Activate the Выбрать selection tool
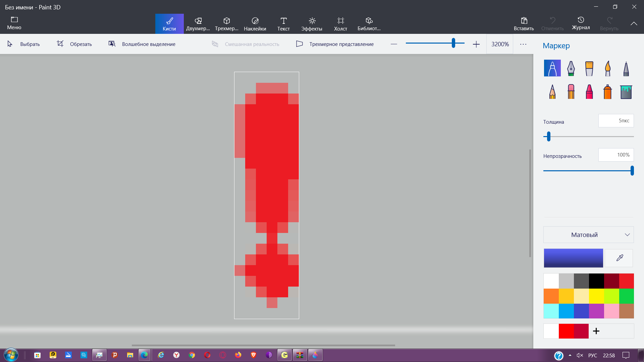This screenshot has height=362, width=644. pyautogui.click(x=23, y=44)
